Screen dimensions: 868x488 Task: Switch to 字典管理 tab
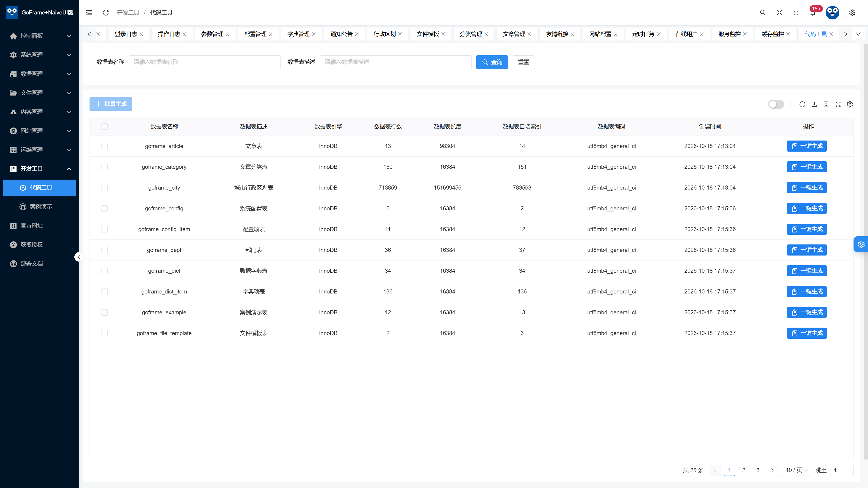click(x=298, y=34)
